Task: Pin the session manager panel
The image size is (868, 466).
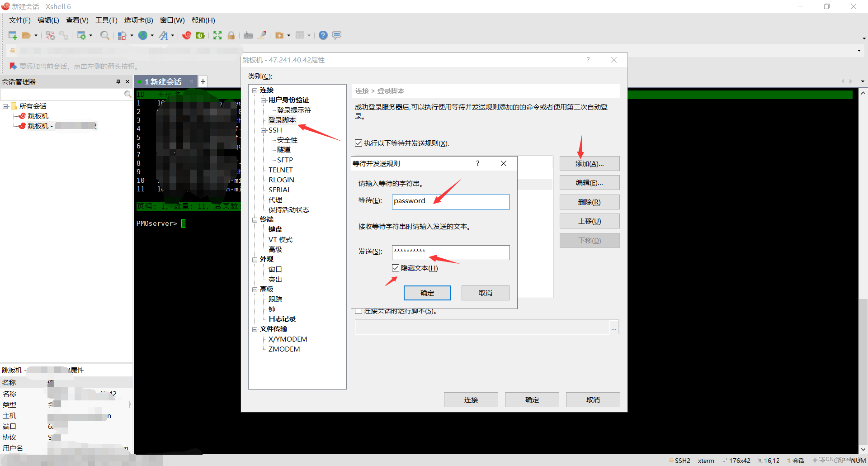Action: point(118,82)
